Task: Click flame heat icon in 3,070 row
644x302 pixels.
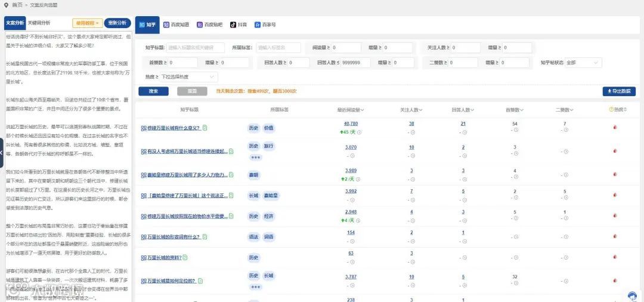Action: 615,151
